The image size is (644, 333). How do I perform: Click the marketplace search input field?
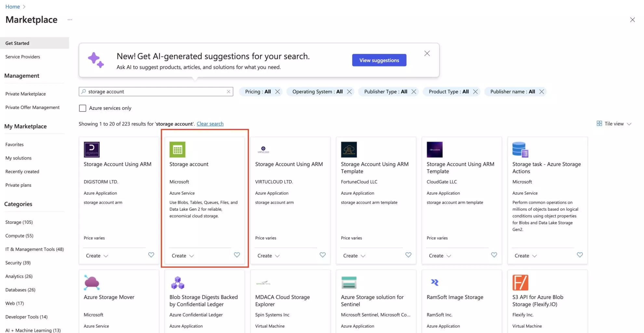pos(156,92)
